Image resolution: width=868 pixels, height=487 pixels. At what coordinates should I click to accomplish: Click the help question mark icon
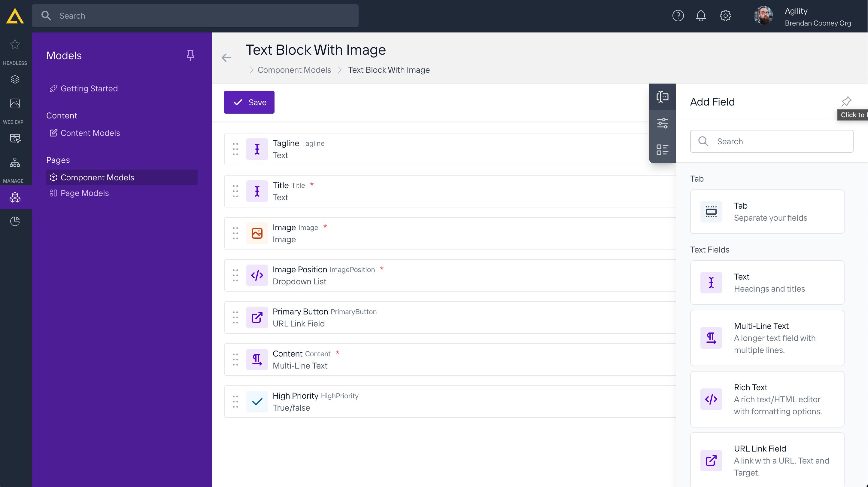coord(678,16)
